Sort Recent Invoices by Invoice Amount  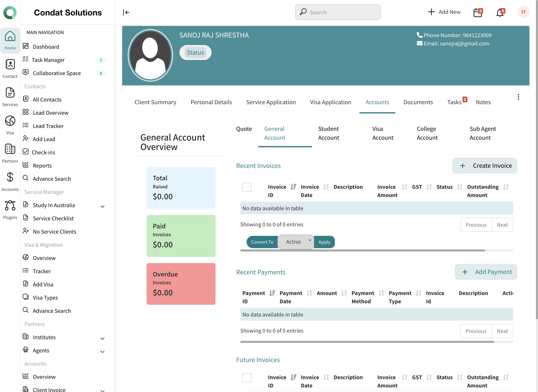(x=405, y=187)
